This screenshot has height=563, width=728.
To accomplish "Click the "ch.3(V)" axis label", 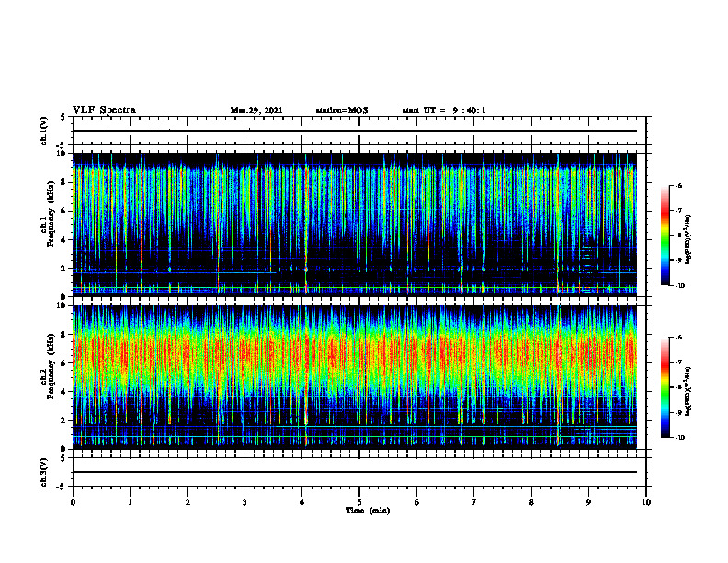I will [x=43, y=472].
